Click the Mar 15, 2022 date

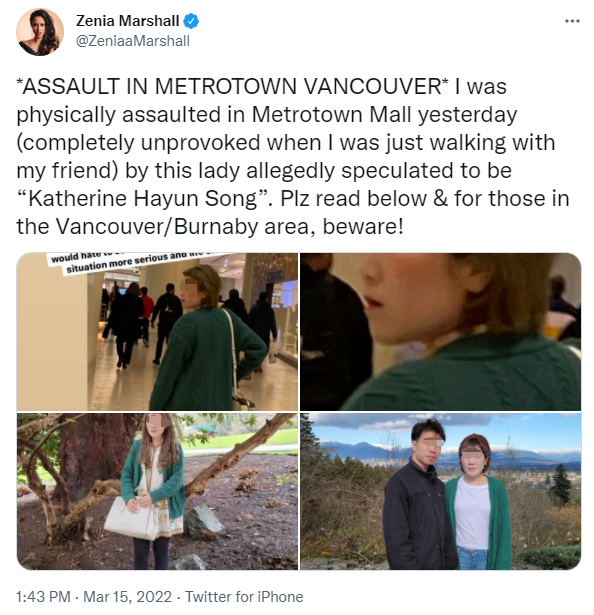[x=128, y=597]
